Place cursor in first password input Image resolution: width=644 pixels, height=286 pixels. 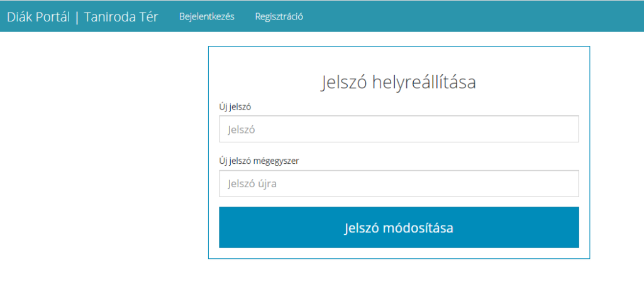click(x=398, y=129)
